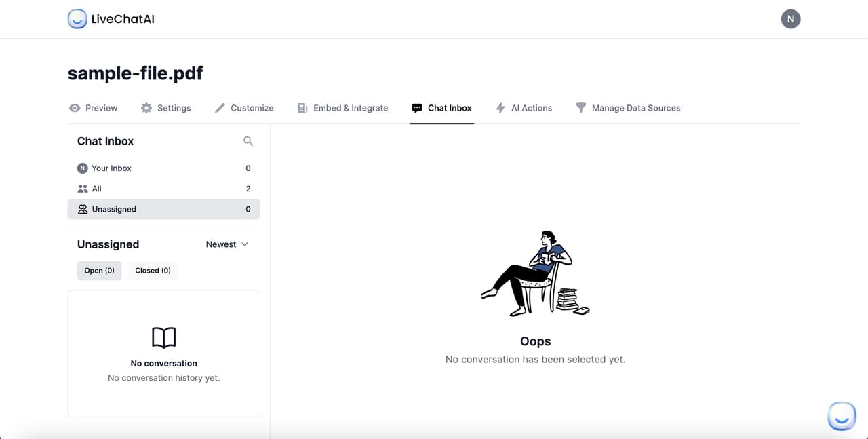Go to the Customize tab
Screen dimensions: 868x439
tap(244, 108)
